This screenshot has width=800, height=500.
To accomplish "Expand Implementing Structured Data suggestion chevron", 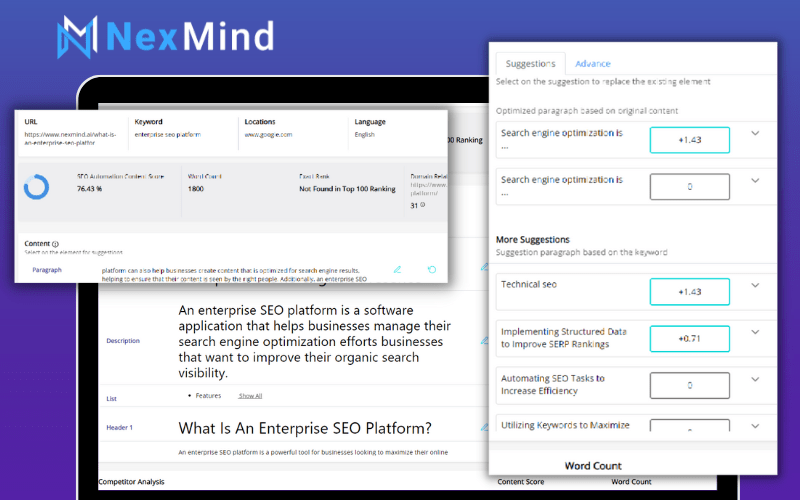I will click(x=755, y=332).
